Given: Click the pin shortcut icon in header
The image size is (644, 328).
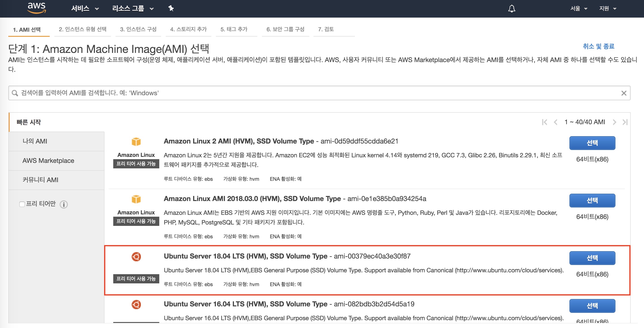Looking at the screenshot, I should point(171,9).
